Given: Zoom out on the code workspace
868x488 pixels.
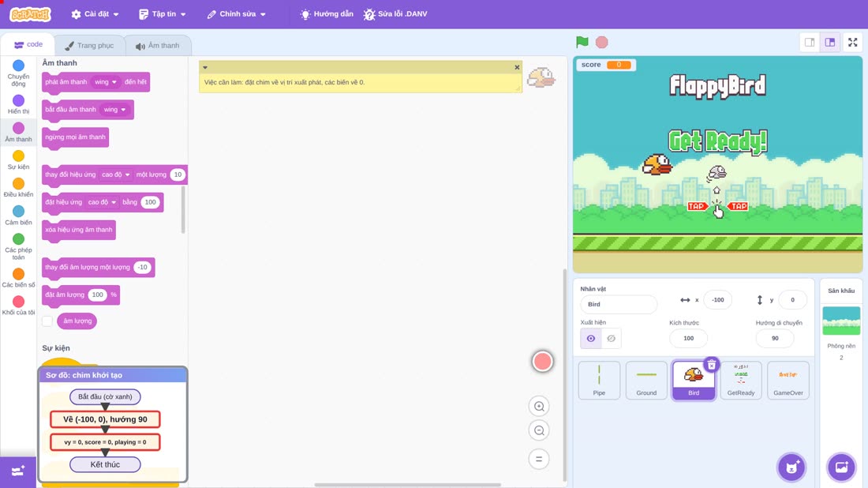Looking at the screenshot, I should (x=539, y=430).
